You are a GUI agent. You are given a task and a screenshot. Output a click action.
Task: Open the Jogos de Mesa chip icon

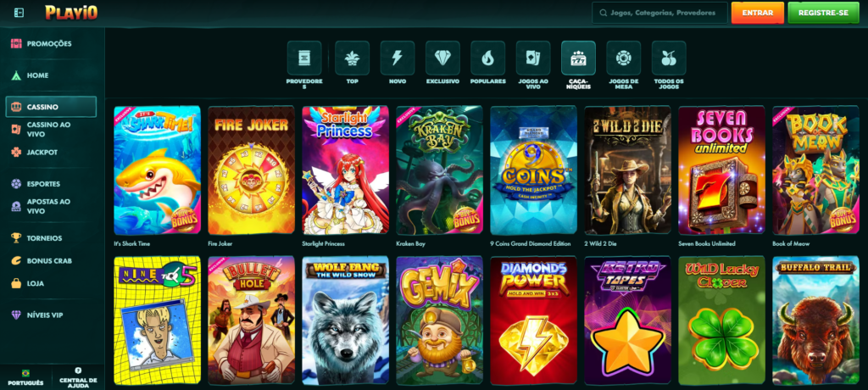click(x=624, y=58)
